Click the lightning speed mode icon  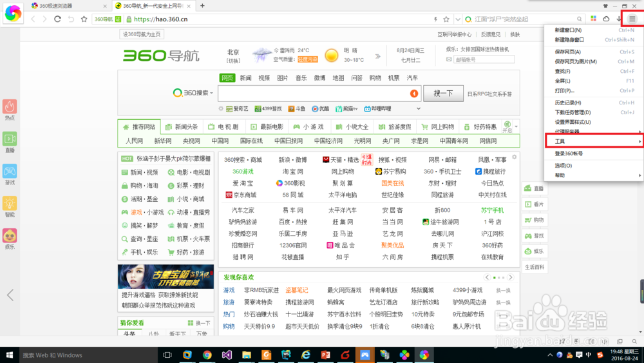pos(436,19)
